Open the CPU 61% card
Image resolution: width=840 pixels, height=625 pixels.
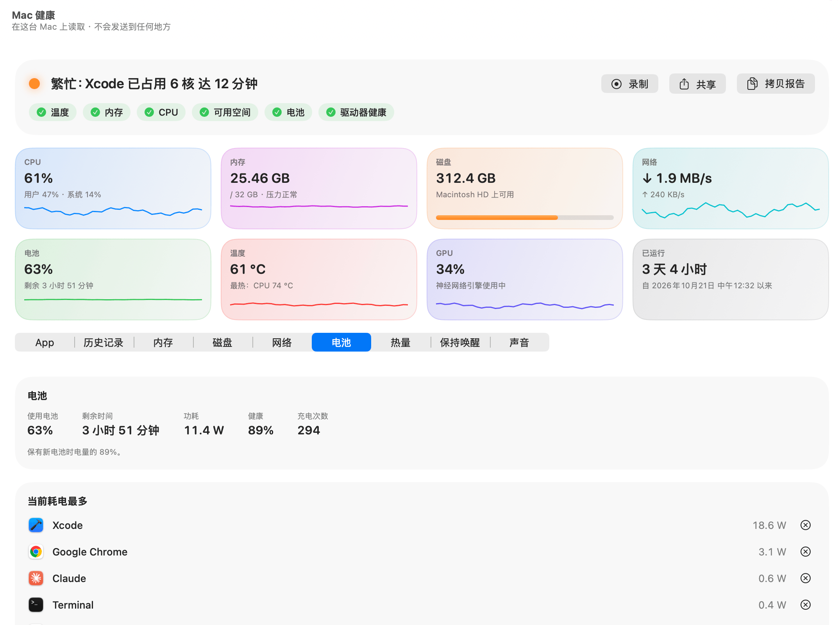(113, 188)
